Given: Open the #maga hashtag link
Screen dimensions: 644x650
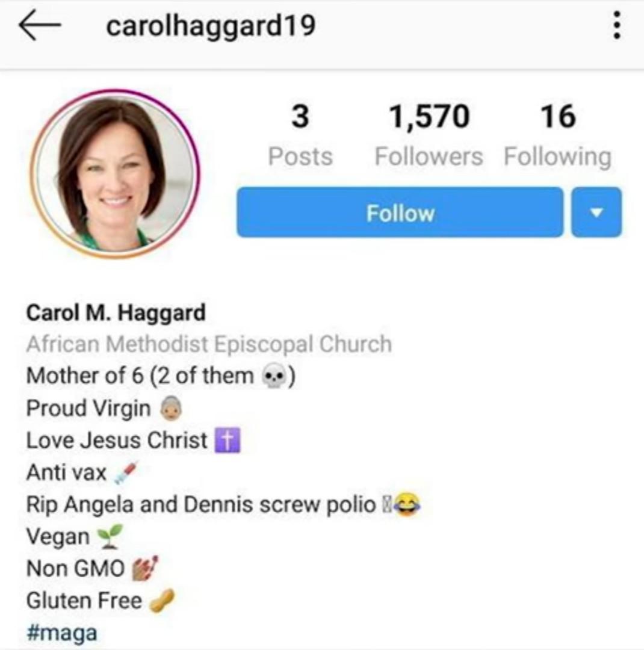Looking at the screenshot, I should point(62,633).
